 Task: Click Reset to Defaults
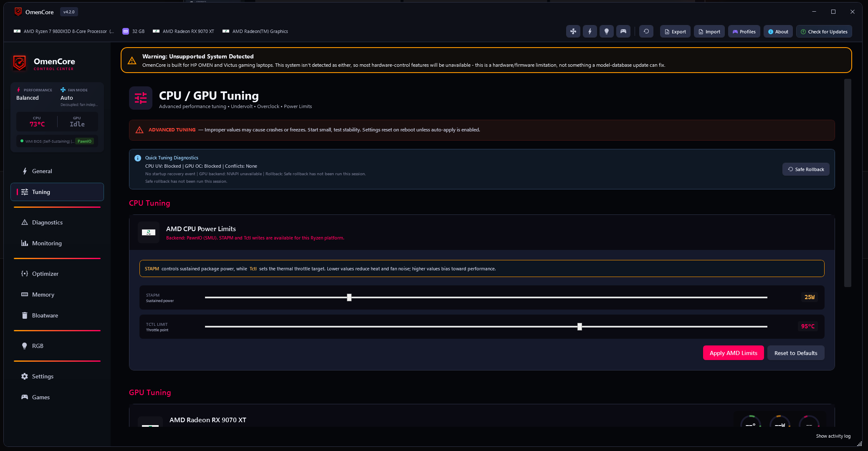point(796,353)
